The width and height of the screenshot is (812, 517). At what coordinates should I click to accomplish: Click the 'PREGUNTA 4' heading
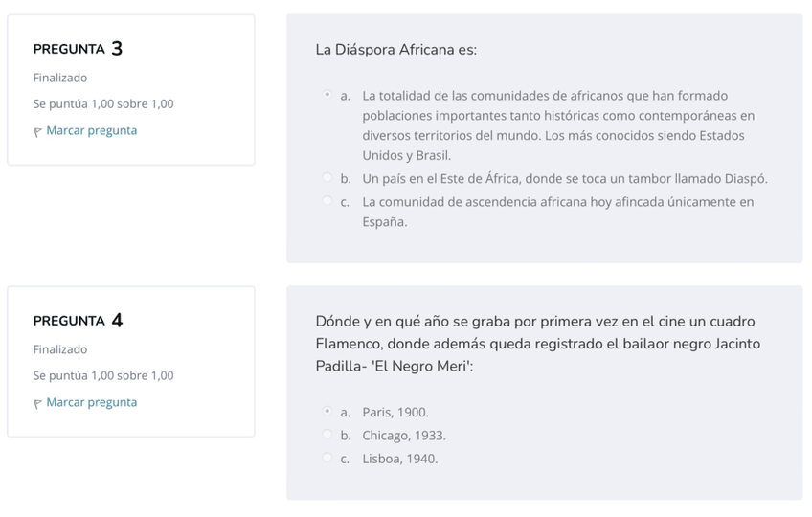click(78, 321)
